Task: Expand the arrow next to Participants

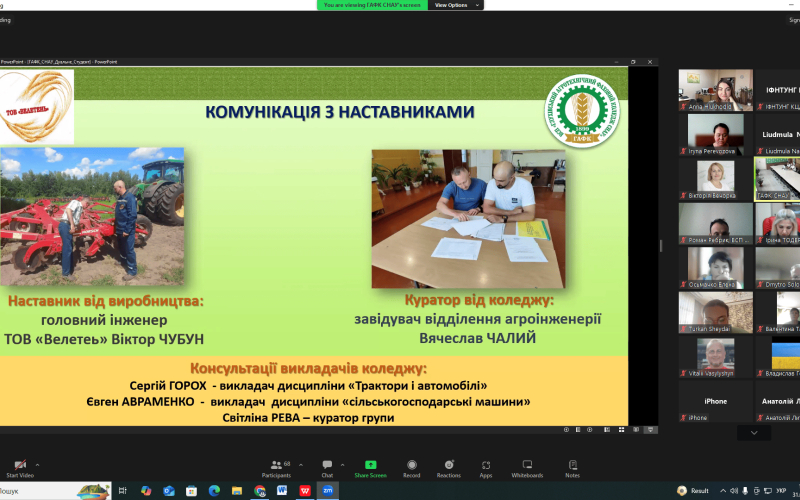Action: [x=301, y=465]
